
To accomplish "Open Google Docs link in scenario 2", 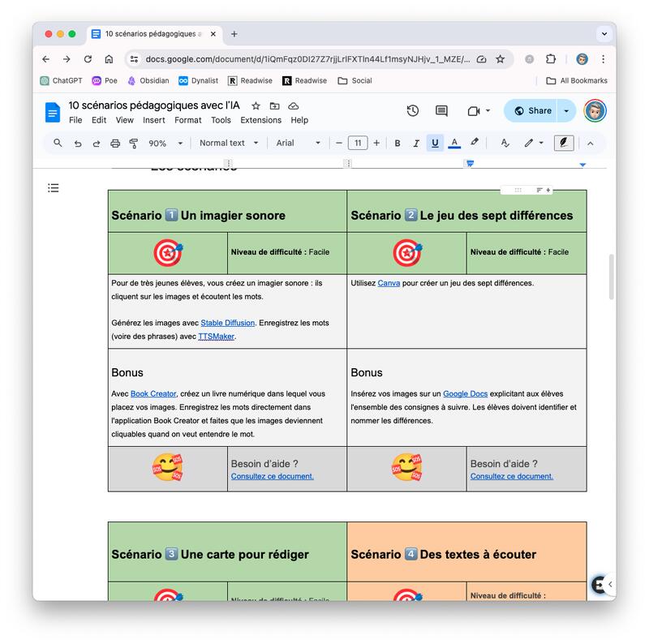I will [x=465, y=393].
